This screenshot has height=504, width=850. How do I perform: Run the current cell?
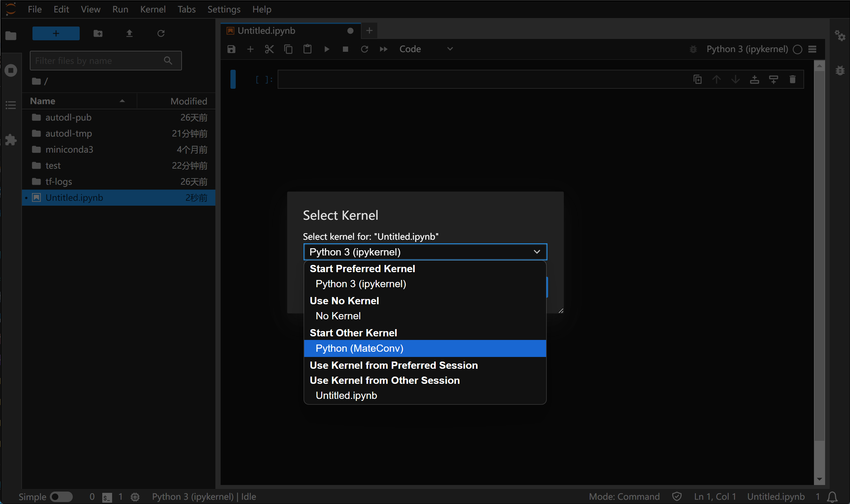click(x=326, y=49)
